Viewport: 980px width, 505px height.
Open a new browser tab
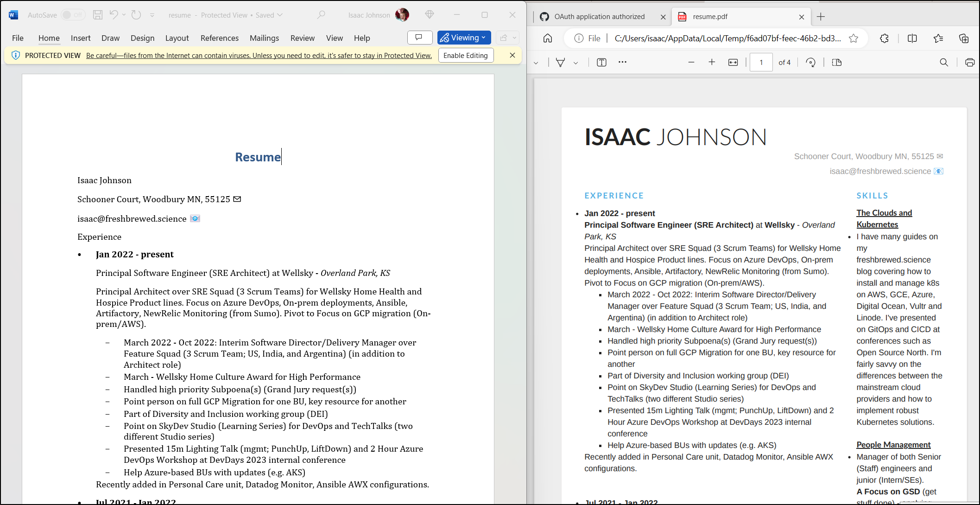[821, 17]
